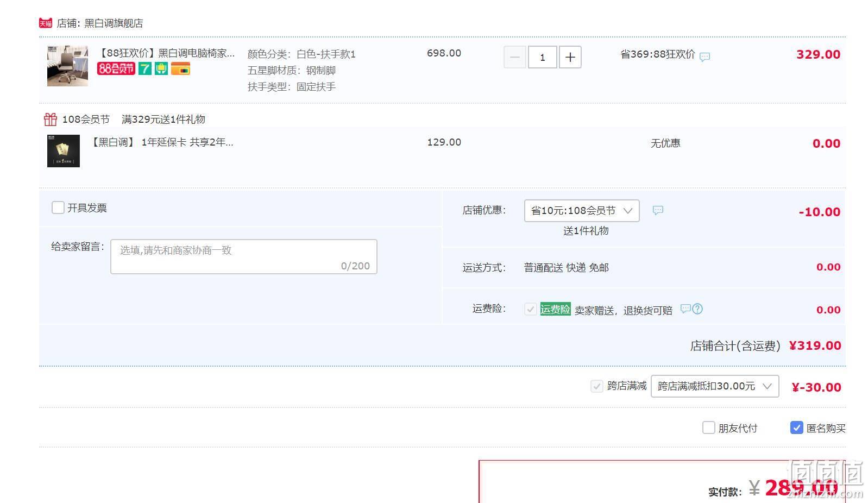Click the 扶手类型：固定扶手 spec text
This screenshot has width=868, height=503.
[x=292, y=87]
